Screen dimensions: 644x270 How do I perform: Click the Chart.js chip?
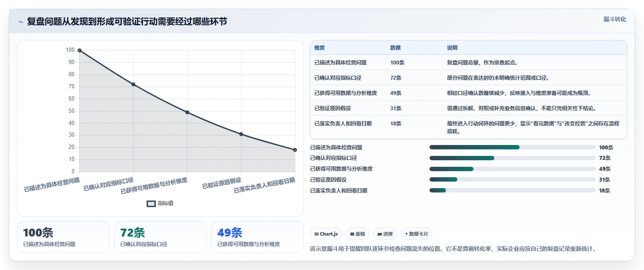pos(326,234)
